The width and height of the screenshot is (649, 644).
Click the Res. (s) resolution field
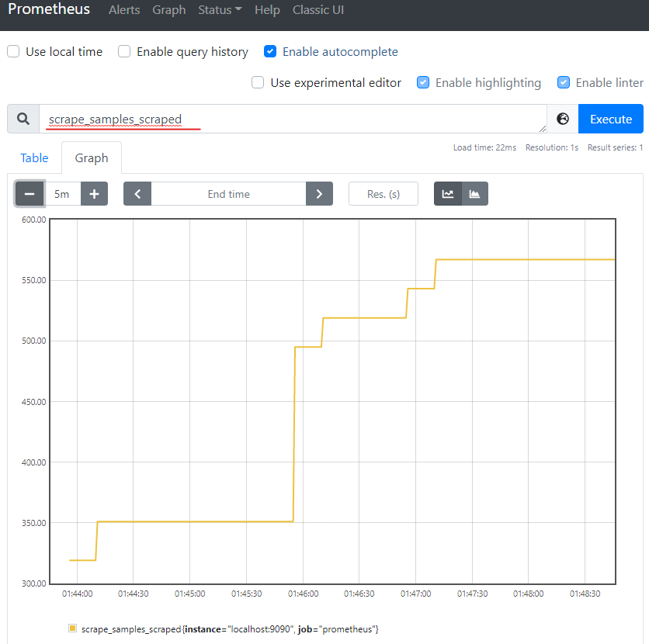pyautogui.click(x=383, y=194)
